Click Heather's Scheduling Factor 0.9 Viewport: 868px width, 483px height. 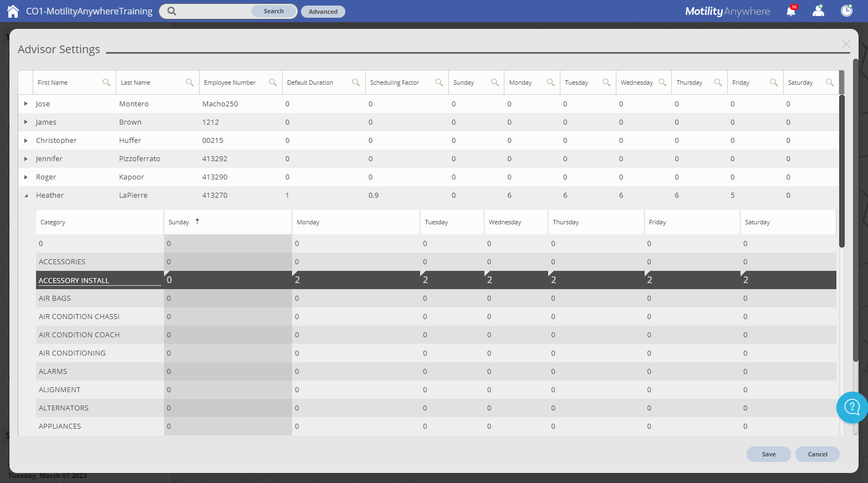click(374, 196)
